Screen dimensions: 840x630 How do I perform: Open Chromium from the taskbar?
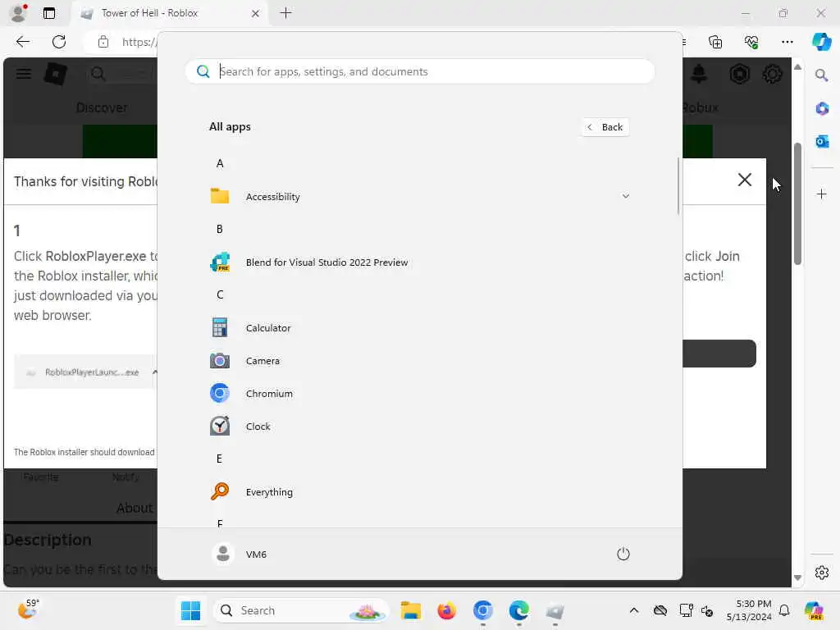point(482,610)
